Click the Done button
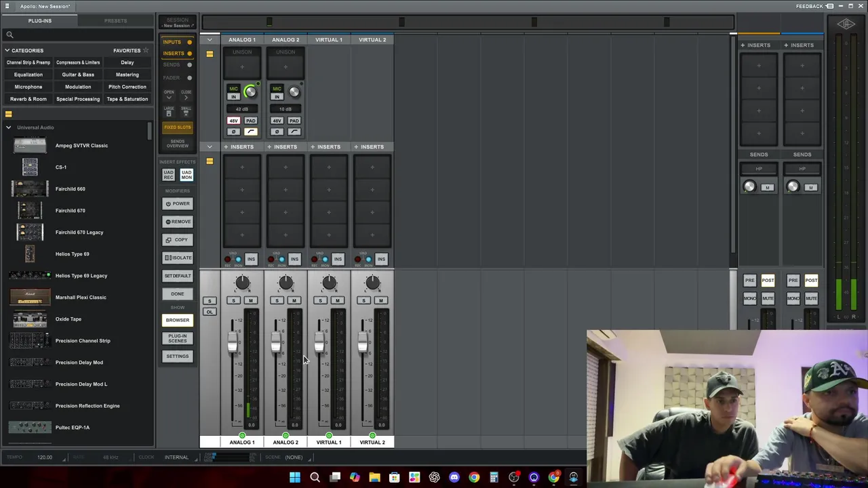The image size is (868, 488). 178,293
